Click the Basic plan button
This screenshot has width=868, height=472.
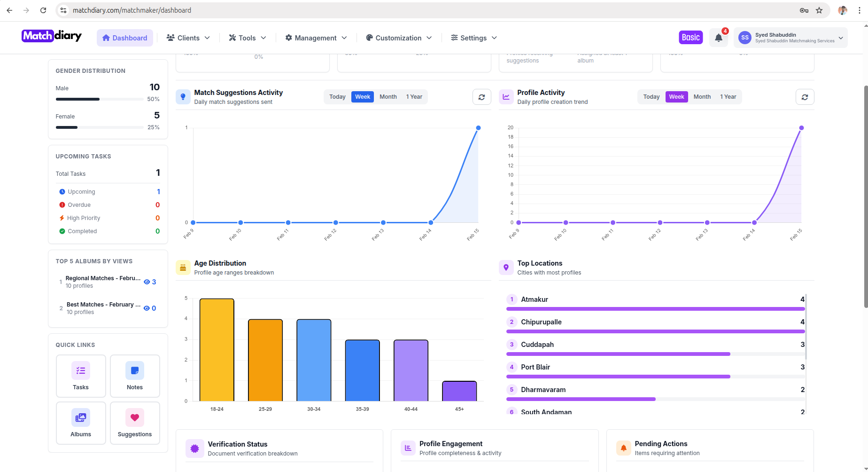tap(690, 37)
